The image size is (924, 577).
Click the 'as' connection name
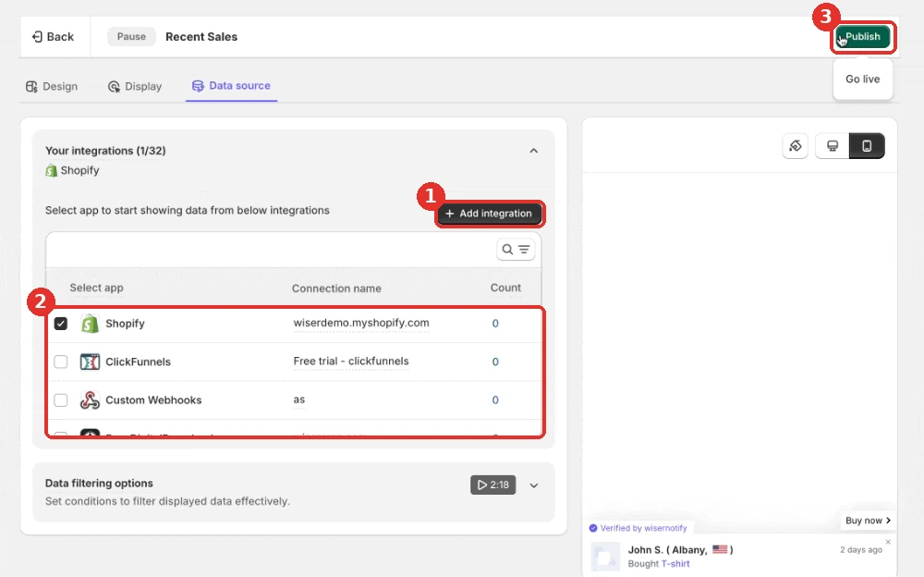pos(299,399)
